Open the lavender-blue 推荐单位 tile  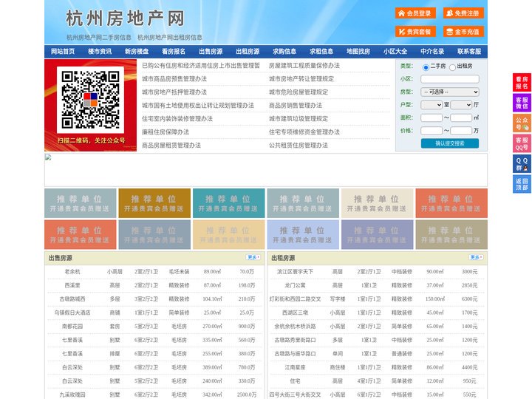(303, 234)
